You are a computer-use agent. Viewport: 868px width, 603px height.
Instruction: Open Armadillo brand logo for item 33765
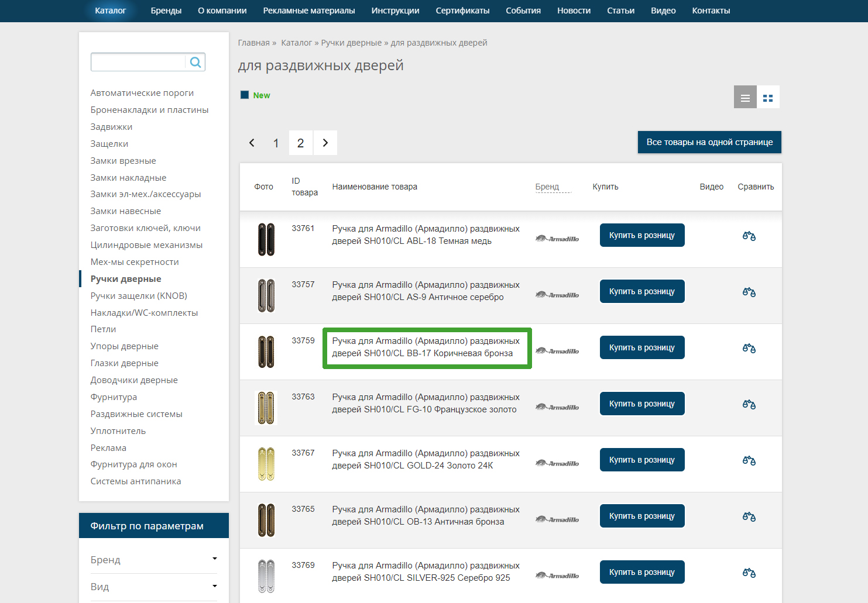557,519
